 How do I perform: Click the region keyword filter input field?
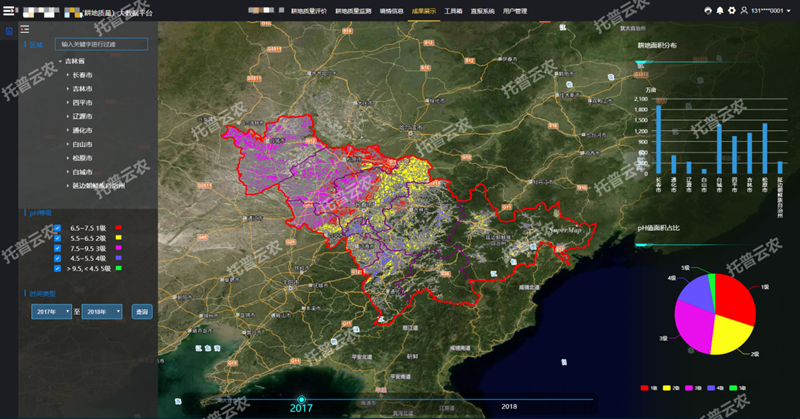tap(101, 44)
